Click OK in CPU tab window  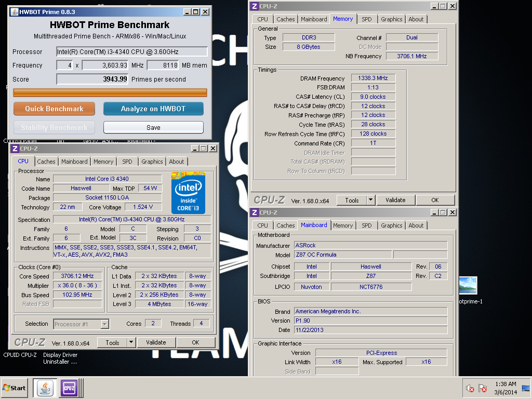pyautogui.click(x=196, y=343)
